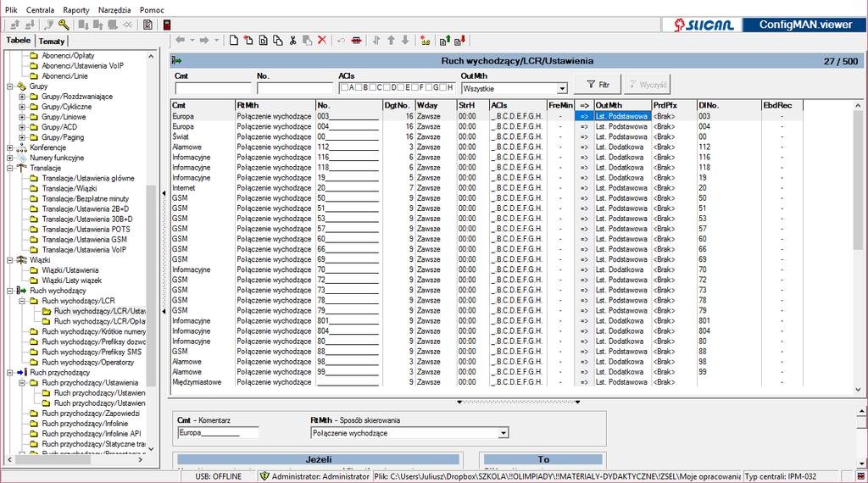Click the No. filter input field
This screenshot has width=868, height=483.
pyautogui.click(x=294, y=88)
